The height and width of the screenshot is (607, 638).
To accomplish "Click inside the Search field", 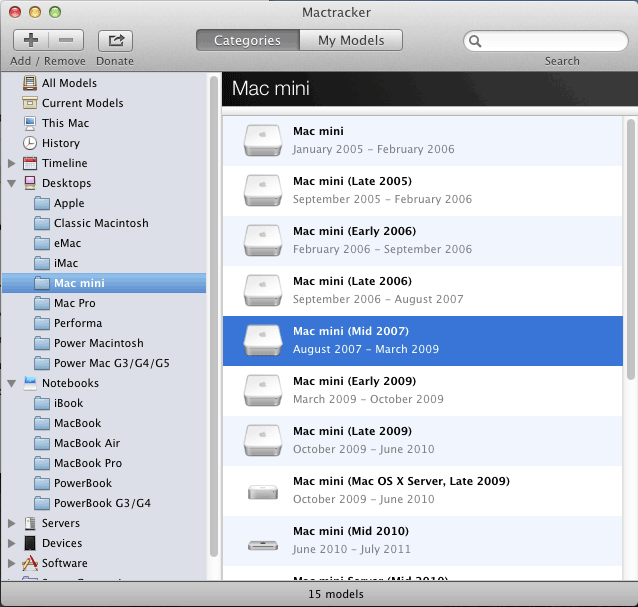I will (x=546, y=41).
